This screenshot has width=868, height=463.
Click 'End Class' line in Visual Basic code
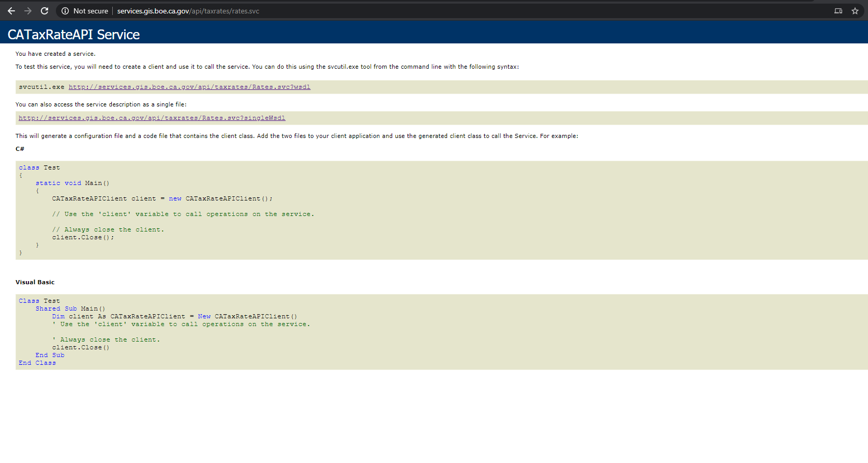37,363
